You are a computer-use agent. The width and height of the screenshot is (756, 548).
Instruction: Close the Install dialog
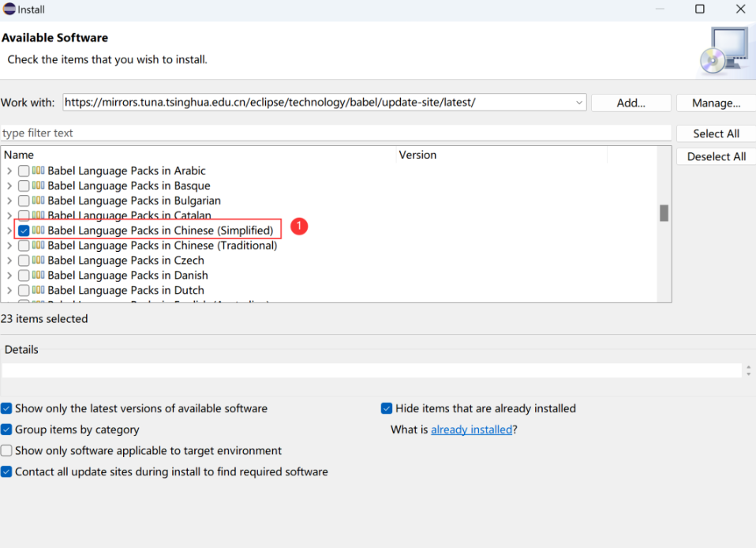[x=740, y=9]
